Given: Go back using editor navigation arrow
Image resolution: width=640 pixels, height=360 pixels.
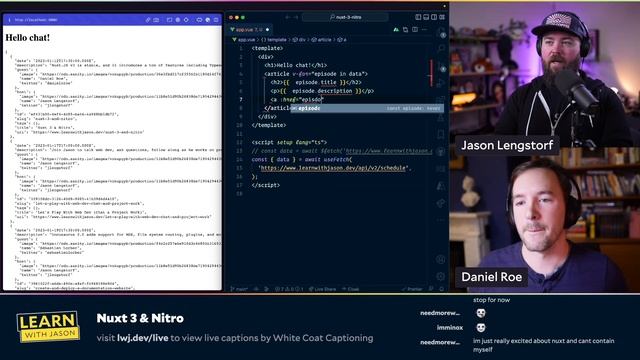Looking at the screenshot, I should (x=288, y=17).
